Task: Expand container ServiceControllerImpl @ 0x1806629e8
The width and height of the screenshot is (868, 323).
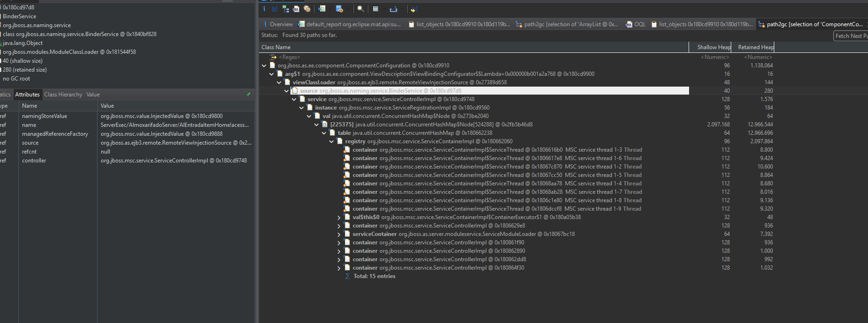Action: 339,226
